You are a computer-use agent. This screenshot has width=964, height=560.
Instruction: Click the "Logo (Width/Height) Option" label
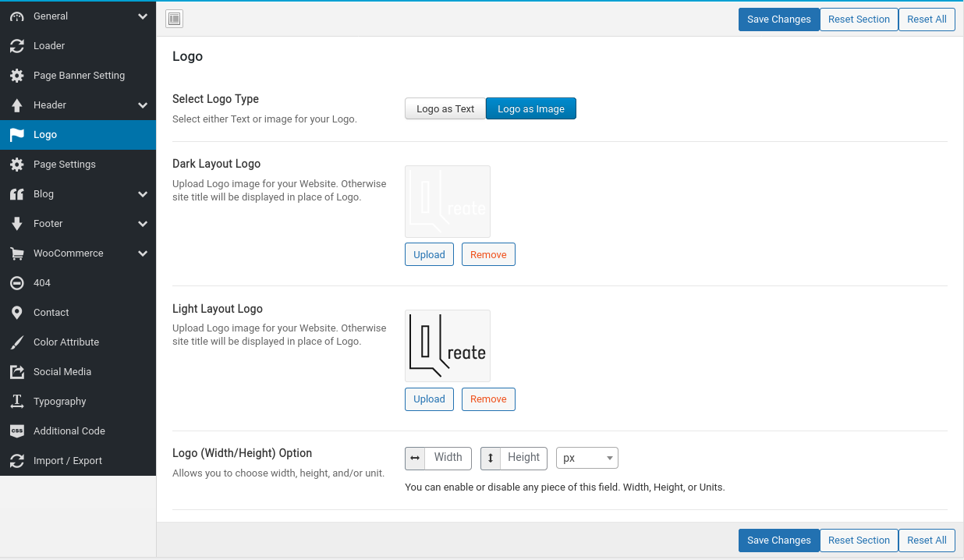pos(242,453)
